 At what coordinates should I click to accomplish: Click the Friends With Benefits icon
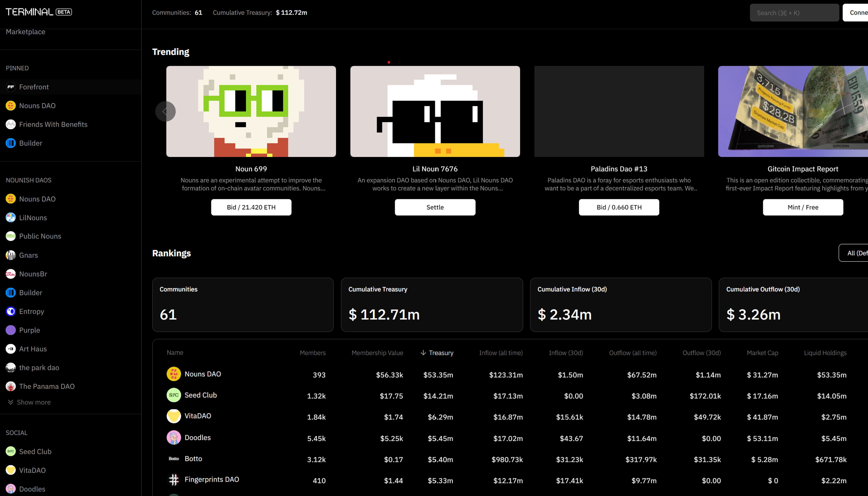[x=11, y=124]
